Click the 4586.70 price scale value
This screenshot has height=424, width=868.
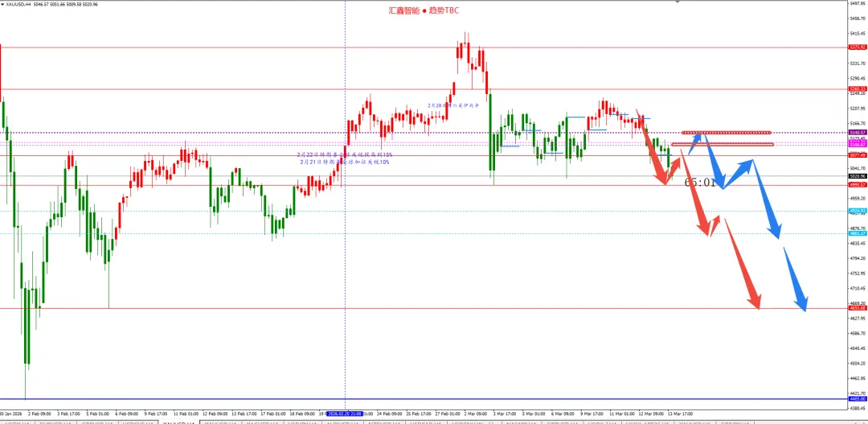(x=858, y=334)
